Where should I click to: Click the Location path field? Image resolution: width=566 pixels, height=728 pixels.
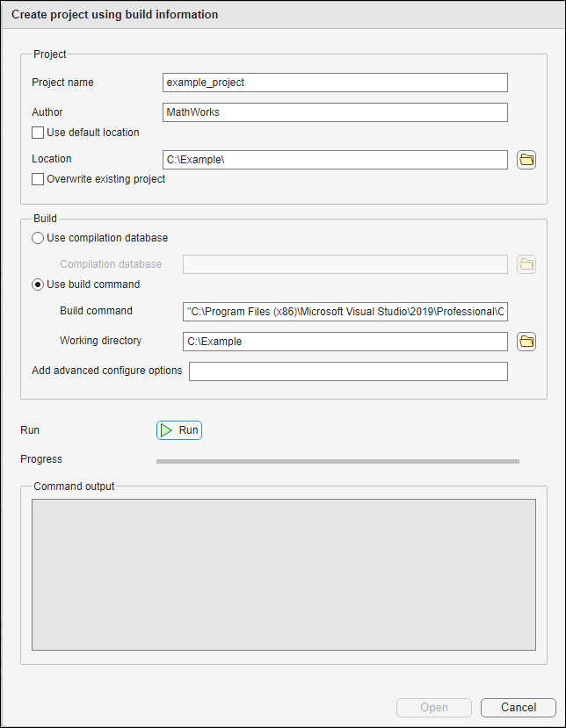(x=335, y=160)
